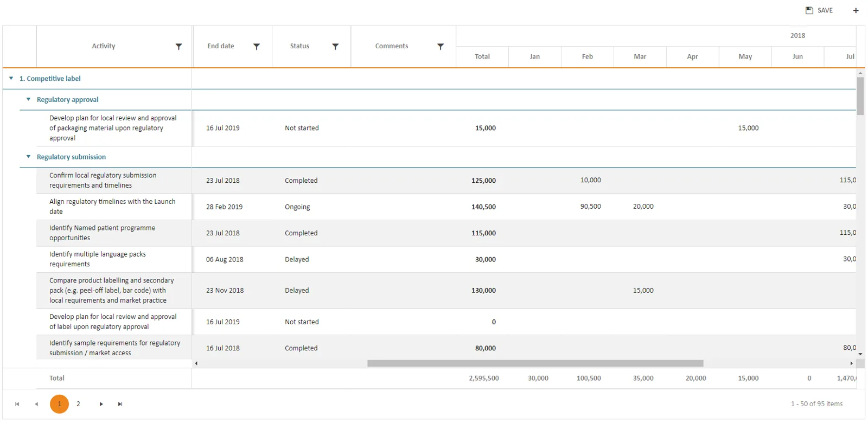The width and height of the screenshot is (868, 423).
Task: Select 'Align regulatory timelines with the Launch date' row
Action: point(446,207)
